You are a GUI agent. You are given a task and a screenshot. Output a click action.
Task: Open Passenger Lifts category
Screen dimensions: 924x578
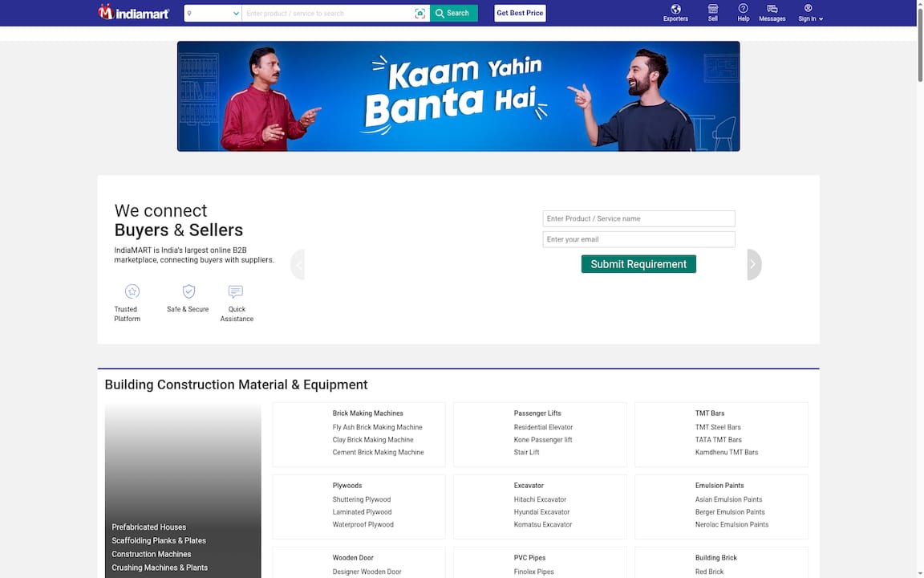[537, 413]
